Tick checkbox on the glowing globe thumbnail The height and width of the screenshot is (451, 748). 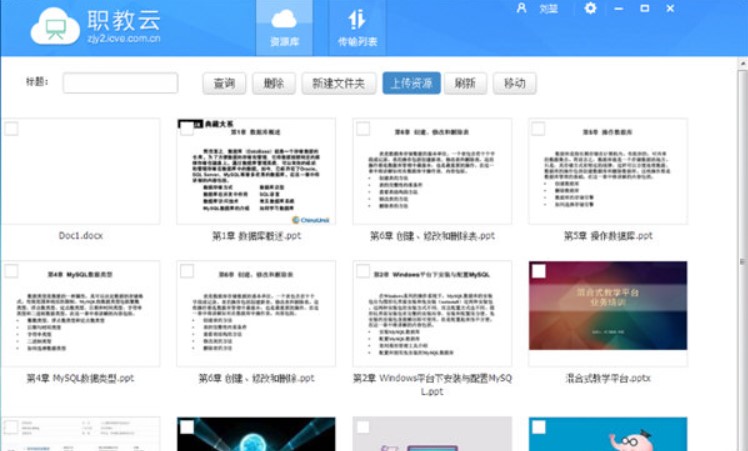click(187, 427)
